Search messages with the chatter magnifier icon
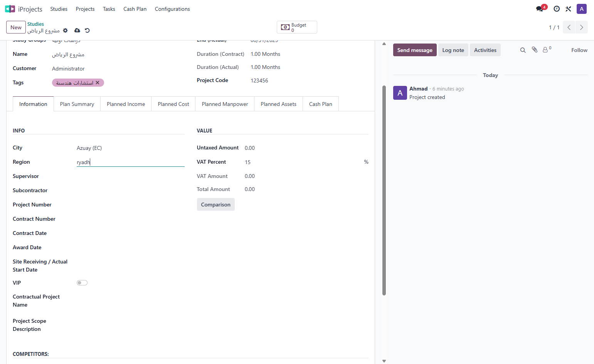The width and height of the screenshot is (594, 364). pos(523,50)
